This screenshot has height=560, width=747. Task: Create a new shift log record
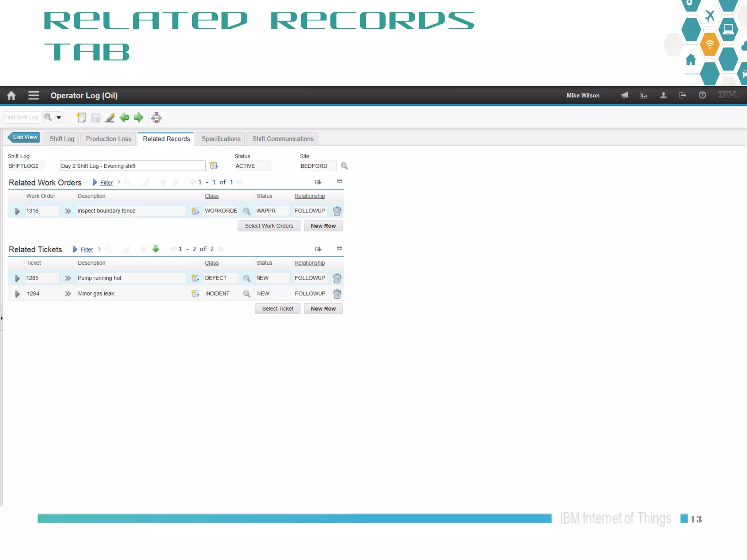click(x=81, y=117)
